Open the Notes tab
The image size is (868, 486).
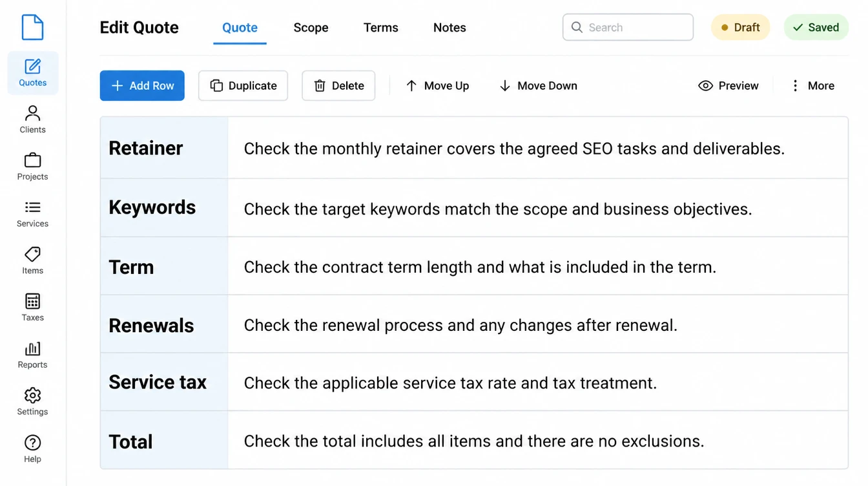click(x=449, y=28)
